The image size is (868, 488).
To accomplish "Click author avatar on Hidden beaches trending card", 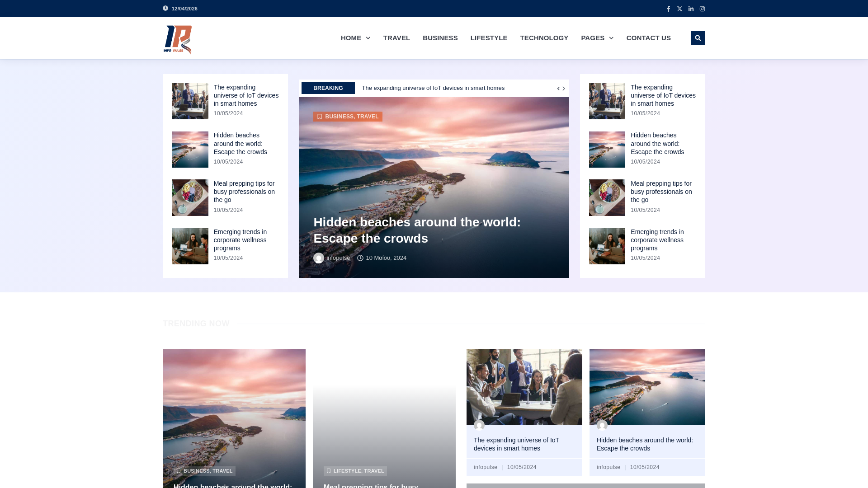I will (602, 425).
